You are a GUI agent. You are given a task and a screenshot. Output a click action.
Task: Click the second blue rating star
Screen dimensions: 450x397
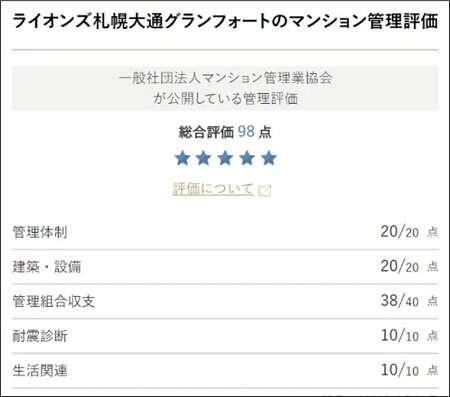point(204,158)
